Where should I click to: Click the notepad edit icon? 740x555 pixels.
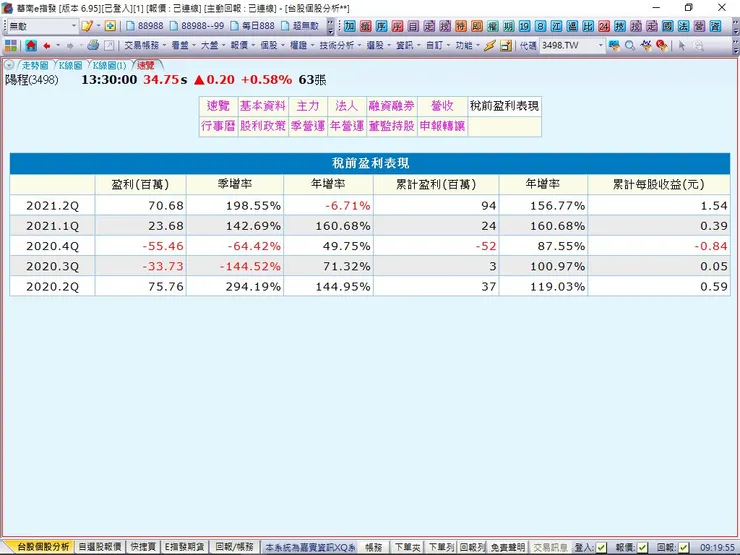point(87,26)
